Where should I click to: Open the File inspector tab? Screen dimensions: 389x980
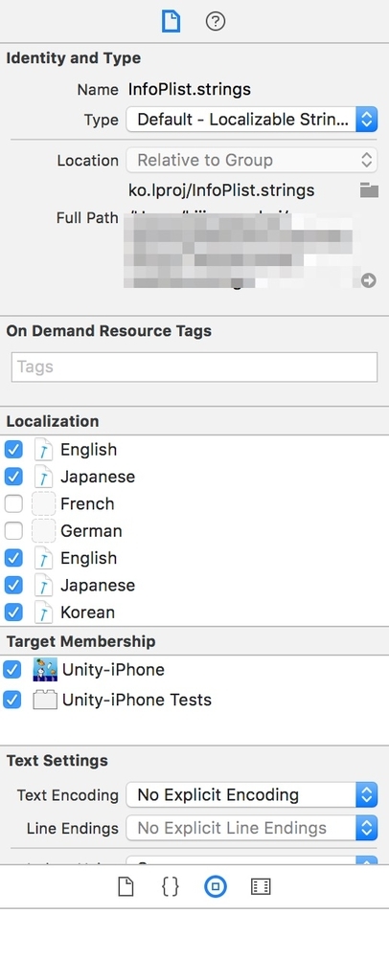click(171, 22)
